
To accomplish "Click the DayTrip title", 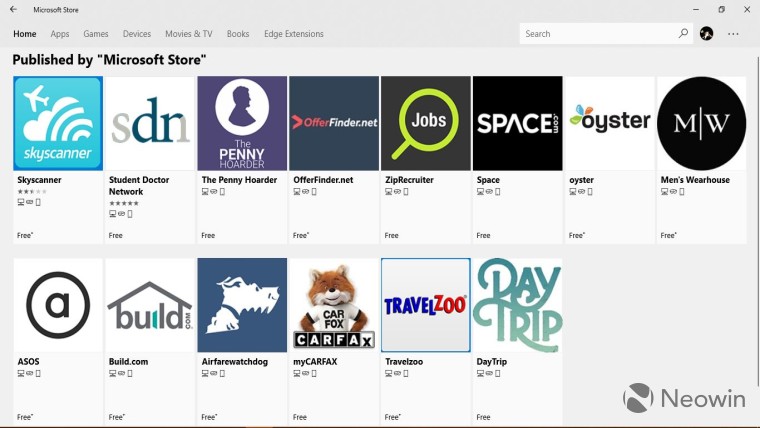I will [491, 362].
